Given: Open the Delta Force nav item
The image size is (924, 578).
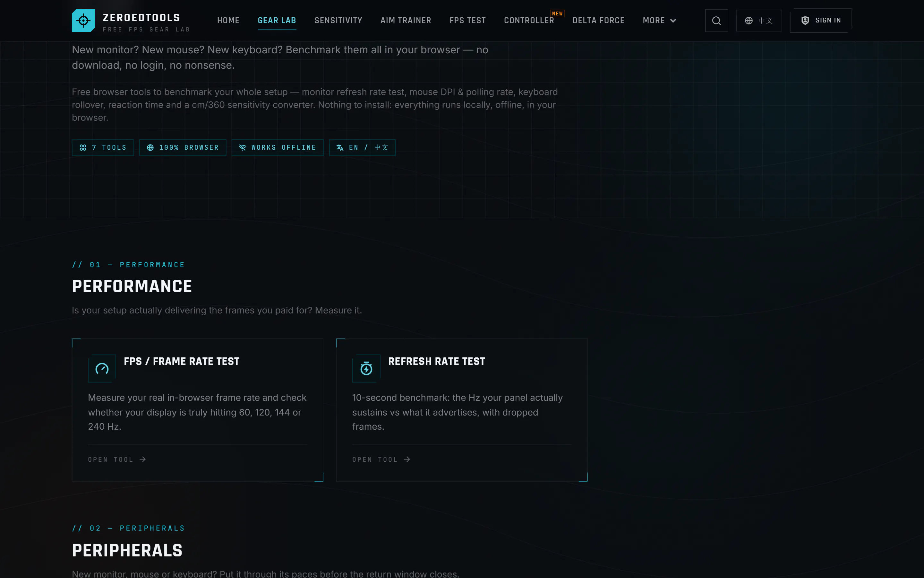Looking at the screenshot, I should (598, 21).
